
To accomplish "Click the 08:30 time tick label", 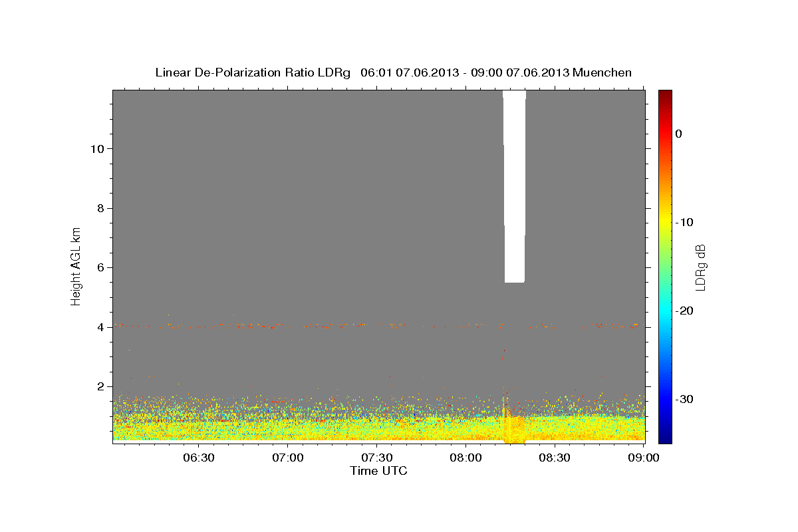I will point(554,458).
